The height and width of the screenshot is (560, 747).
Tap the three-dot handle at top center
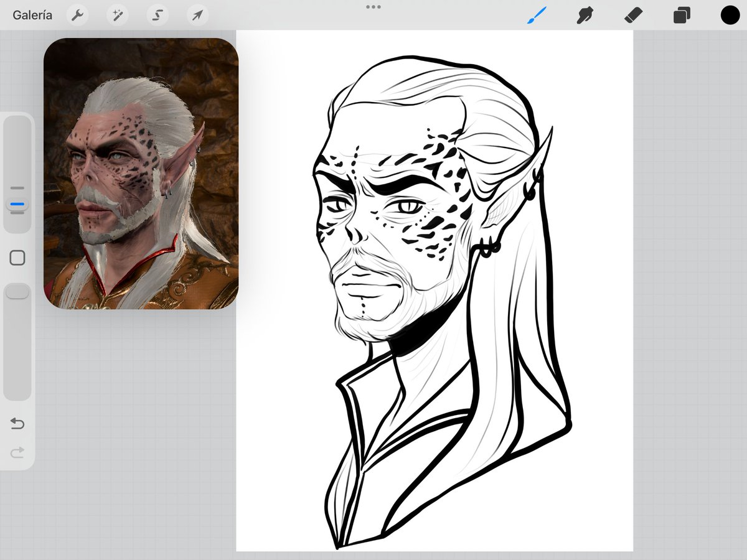374,7
